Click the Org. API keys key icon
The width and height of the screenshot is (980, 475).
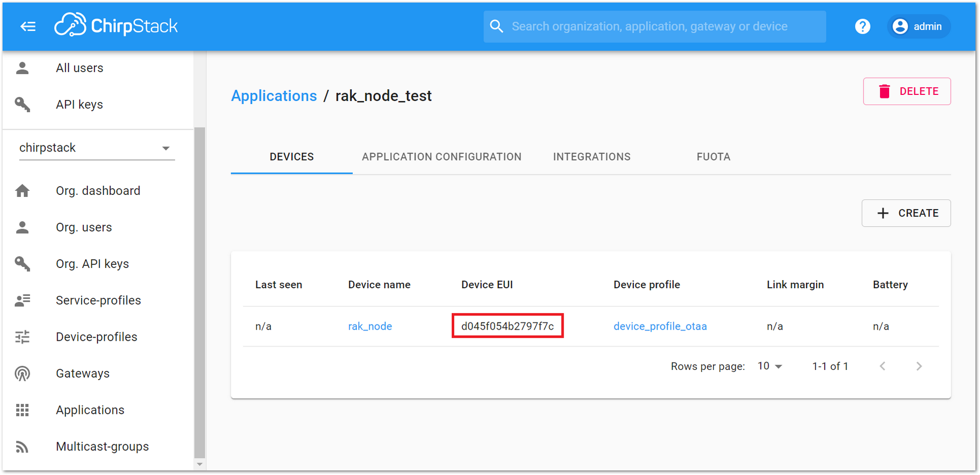(x=22, y=264)
